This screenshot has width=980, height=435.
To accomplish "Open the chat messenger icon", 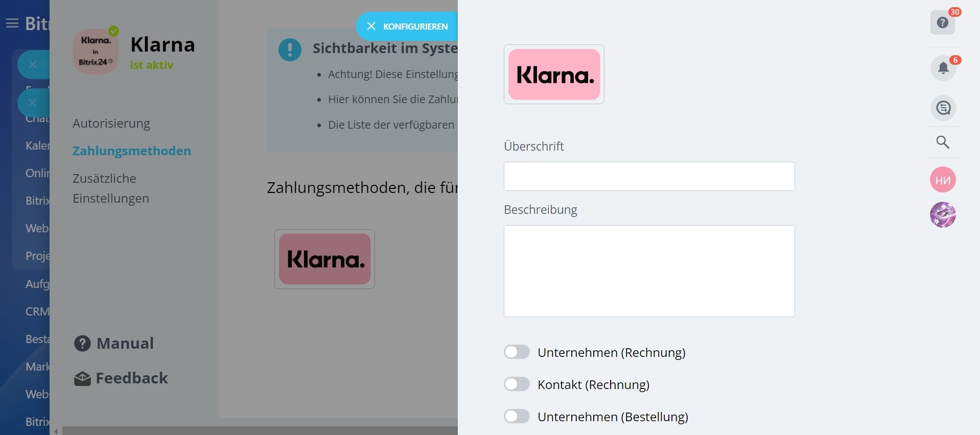I will [x=943, y=108].
